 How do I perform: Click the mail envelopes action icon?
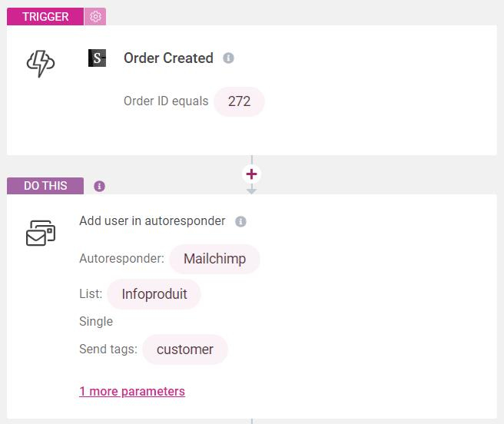click(41, 233)
